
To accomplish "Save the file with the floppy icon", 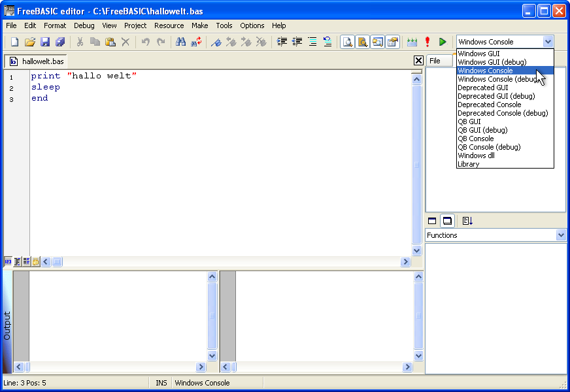I will coord(44,42).
